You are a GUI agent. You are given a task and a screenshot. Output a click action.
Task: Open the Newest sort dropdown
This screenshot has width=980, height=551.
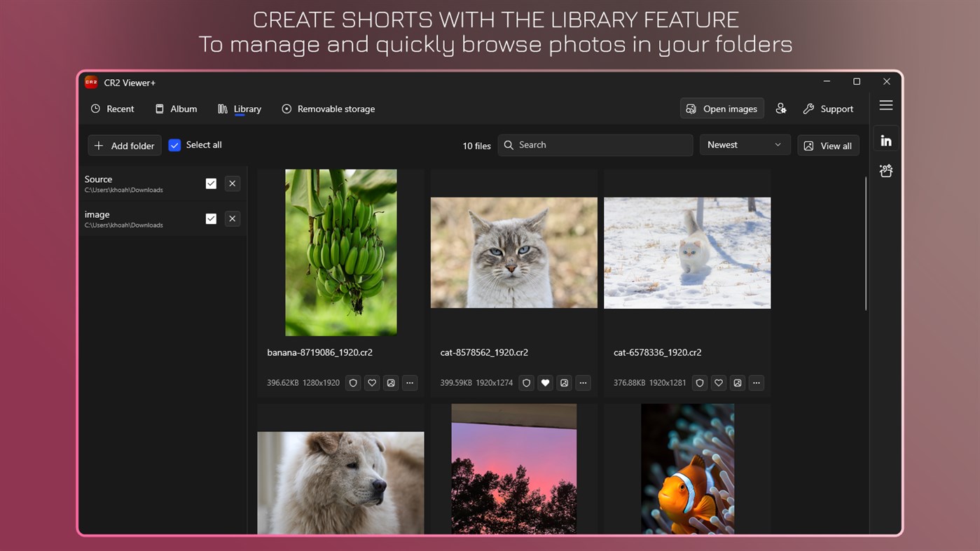[745, 144]
